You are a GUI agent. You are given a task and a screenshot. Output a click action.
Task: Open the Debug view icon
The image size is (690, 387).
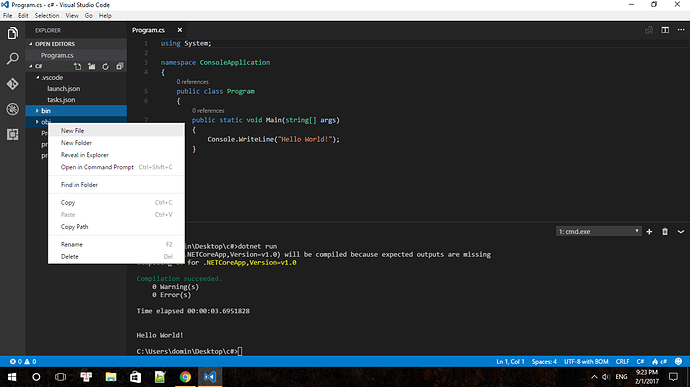coord(13,109)
